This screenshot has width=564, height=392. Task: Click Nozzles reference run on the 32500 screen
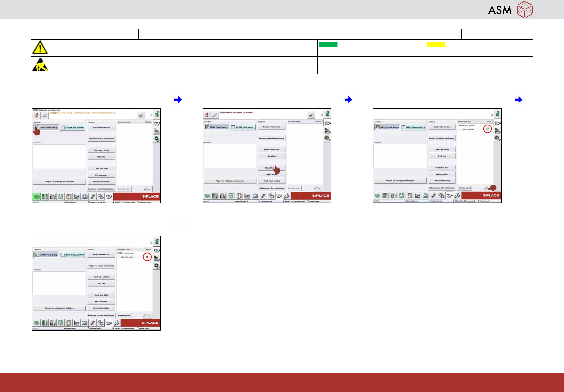(101, 127)
